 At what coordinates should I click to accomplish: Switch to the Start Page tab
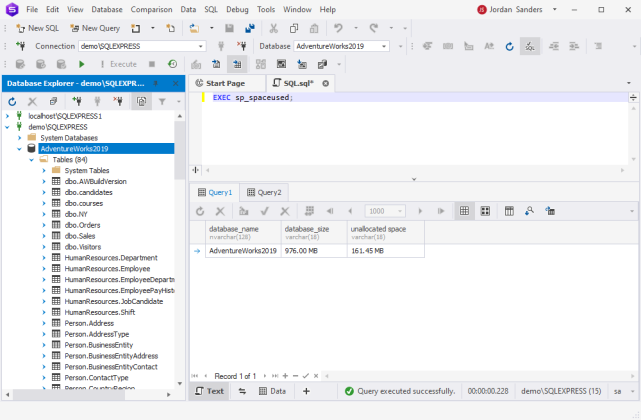click(x=225, y=83)
